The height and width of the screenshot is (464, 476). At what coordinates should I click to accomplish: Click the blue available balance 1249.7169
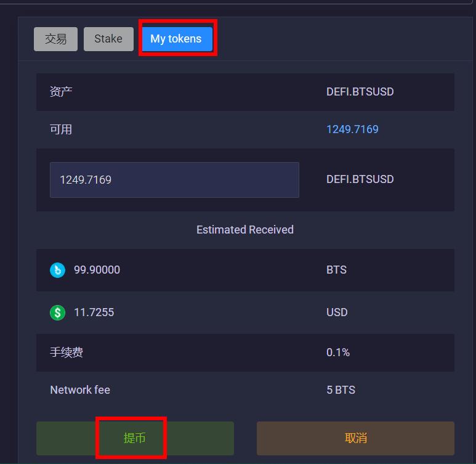[x=352, y=129]
